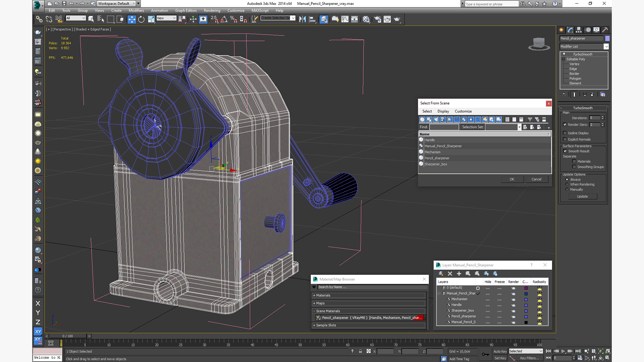Open the Material Editor icon
Screen dimensions: 644x362
(366, 19)
